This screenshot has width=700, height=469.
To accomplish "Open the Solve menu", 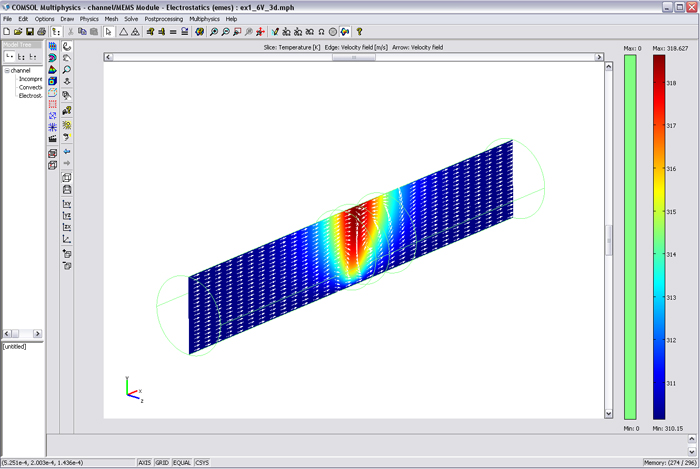I will click(x=131, y=19).
